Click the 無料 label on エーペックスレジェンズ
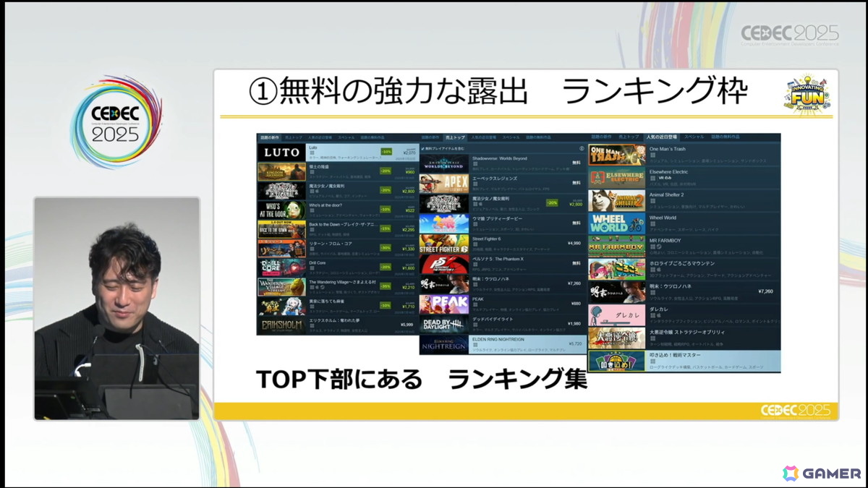This screenshot has width=868, height=488. click(x=576, y=183)
